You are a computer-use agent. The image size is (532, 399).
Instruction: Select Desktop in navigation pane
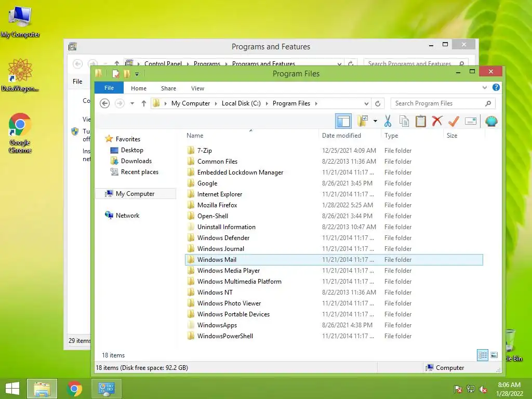pyautogui.click(x=127, y=150)
